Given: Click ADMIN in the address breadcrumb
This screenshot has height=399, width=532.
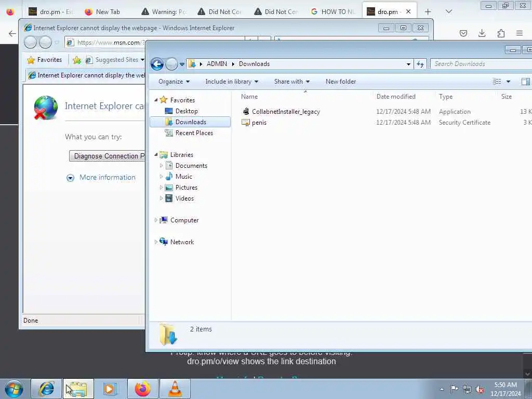Looking at the screenshot, I should (x=217, y=64).
